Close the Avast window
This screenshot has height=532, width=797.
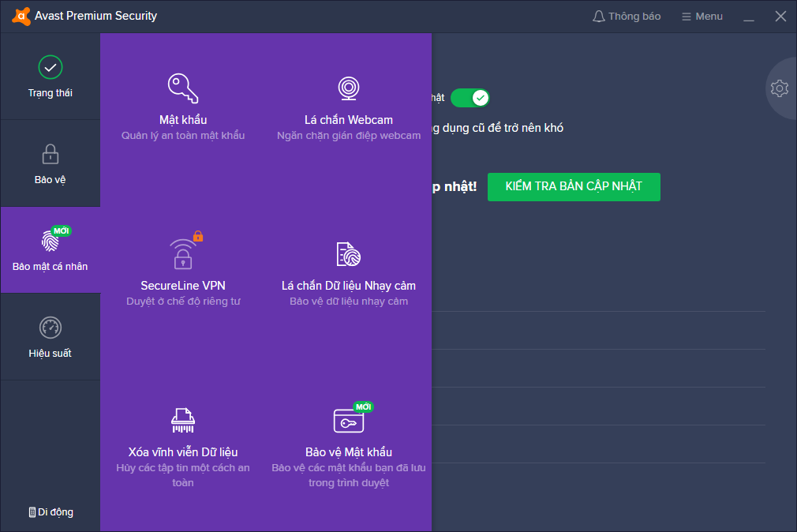[780, 17]
